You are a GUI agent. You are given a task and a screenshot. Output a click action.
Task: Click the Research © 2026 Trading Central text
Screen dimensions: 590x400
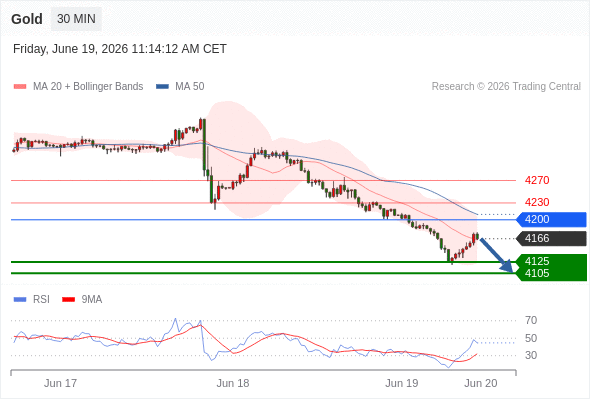tap(506, 87)
